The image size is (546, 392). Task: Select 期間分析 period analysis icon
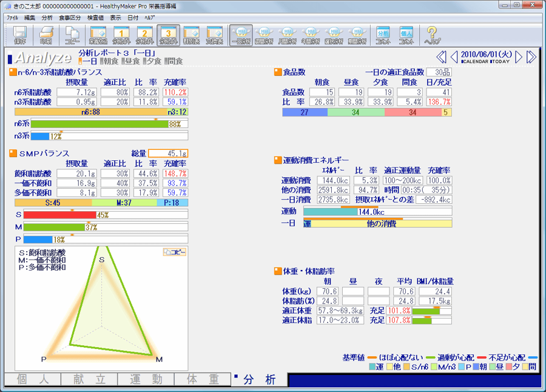(357, 35)
